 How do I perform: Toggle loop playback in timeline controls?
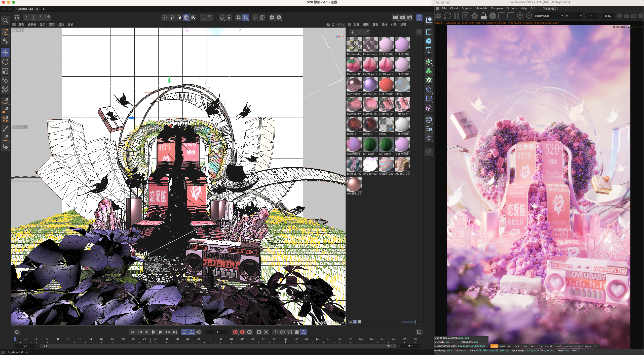[x=184, y=332]
